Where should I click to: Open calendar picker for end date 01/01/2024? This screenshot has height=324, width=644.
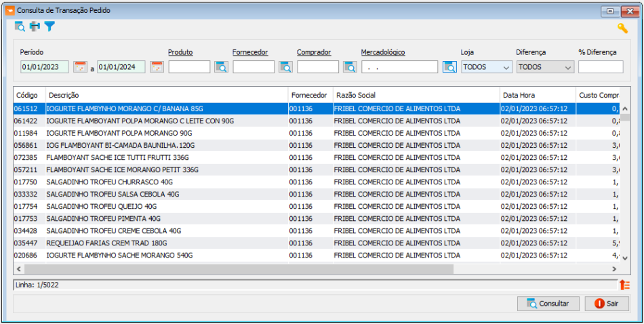click(x=157, y=67)
